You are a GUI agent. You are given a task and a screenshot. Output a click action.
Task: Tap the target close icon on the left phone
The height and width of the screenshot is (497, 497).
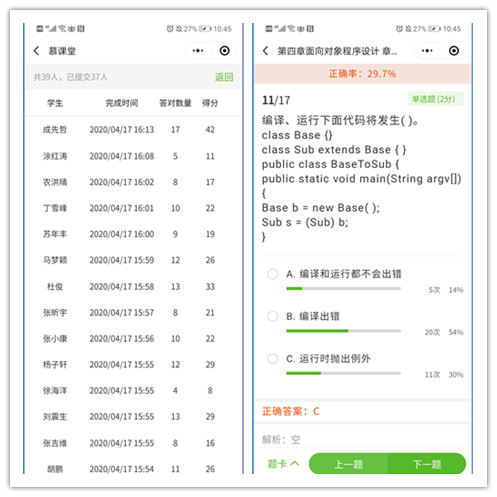click(x=225, y=51)
